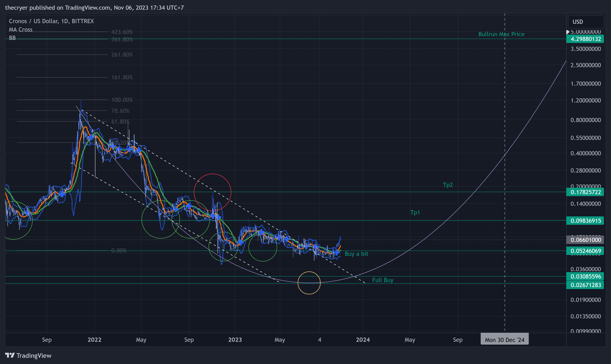Click the 'BB' indicator label
The image size is (611, 364).
click(x=12, y=38)
